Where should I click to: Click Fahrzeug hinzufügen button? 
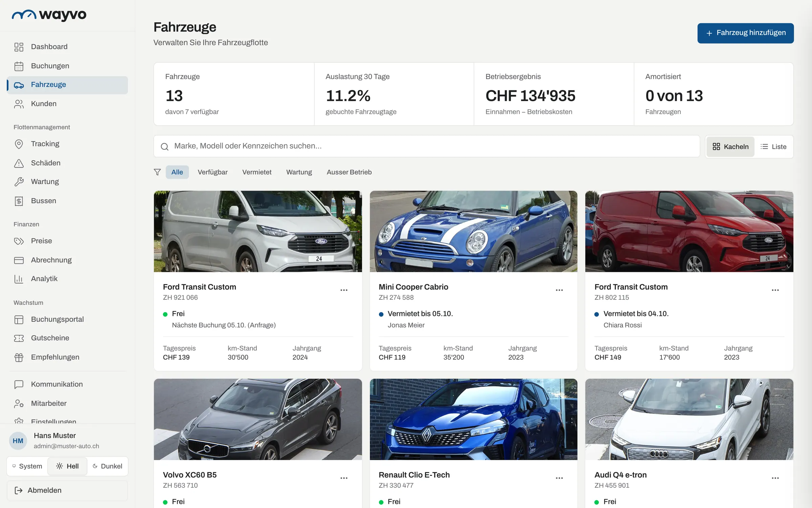(x=745, y=33)
